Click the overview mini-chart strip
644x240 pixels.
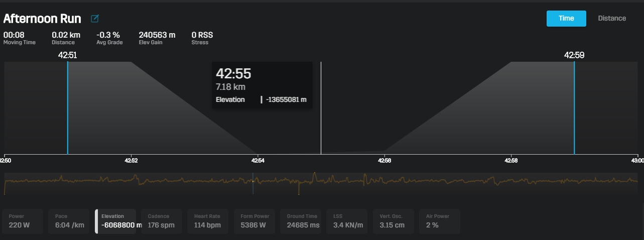[x=321, y=183]
